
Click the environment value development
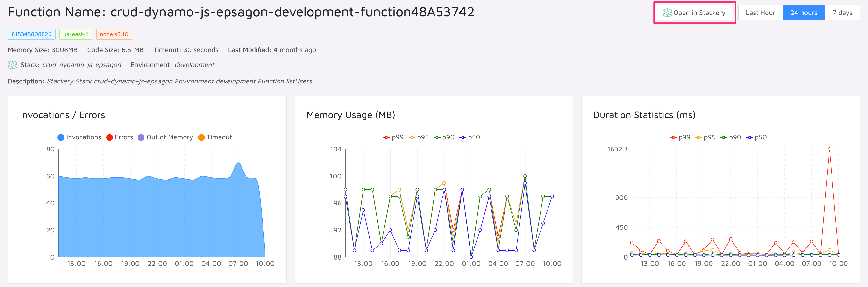click(x=194, y=65)
